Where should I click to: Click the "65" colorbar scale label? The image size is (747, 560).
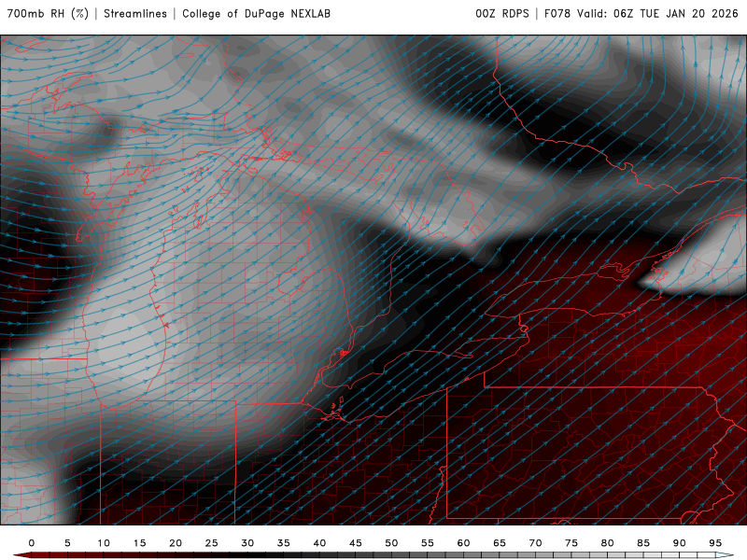pyautogui.click(x=500, y=543)
